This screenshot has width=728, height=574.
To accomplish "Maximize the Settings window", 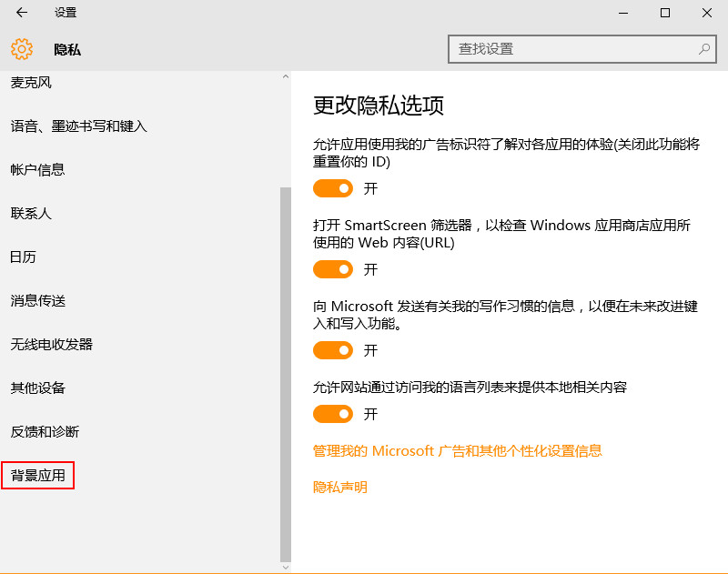I will point(665,13).
